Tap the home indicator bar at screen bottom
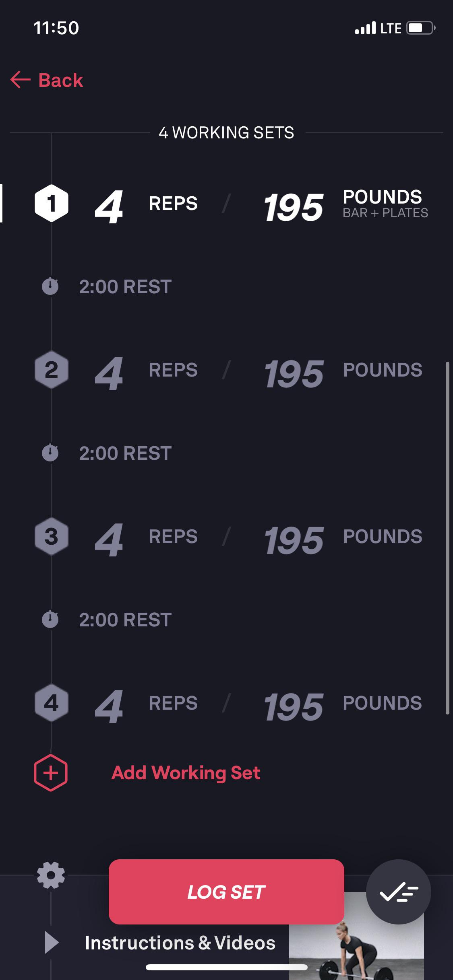The height and width of the screenshot is (980, 453). pyautogui.click(x=226, y=968)
